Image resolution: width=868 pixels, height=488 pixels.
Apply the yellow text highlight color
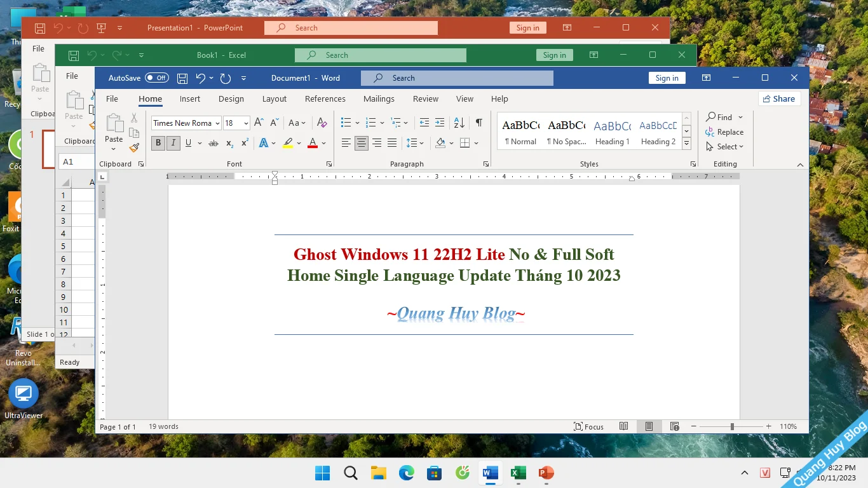coord(288,143)
